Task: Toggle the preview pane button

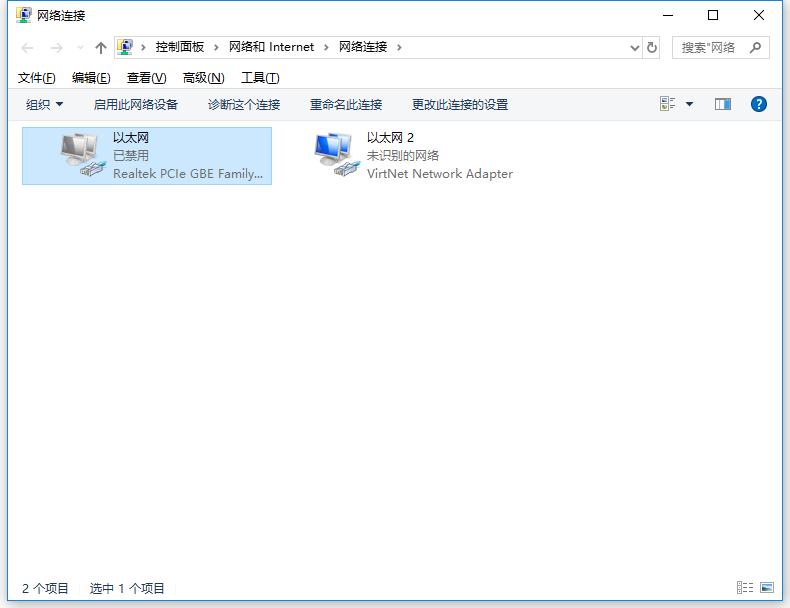Action: pyautogui.click(x=722, y=104)
